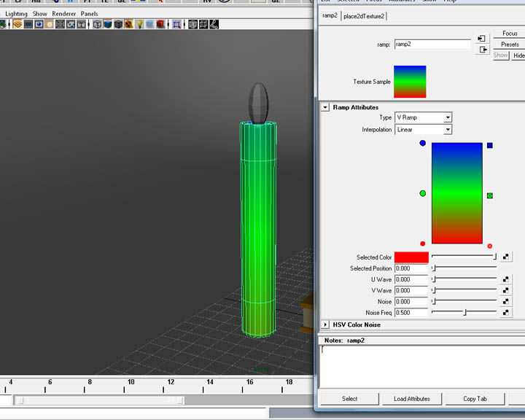
Task: Click the isolate select icon in viewport toolbar
Action: click(176, 24)
